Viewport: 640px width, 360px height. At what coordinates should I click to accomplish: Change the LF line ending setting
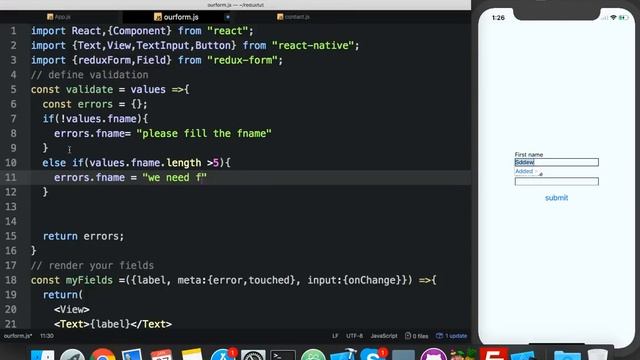click(x=335, y=336)
